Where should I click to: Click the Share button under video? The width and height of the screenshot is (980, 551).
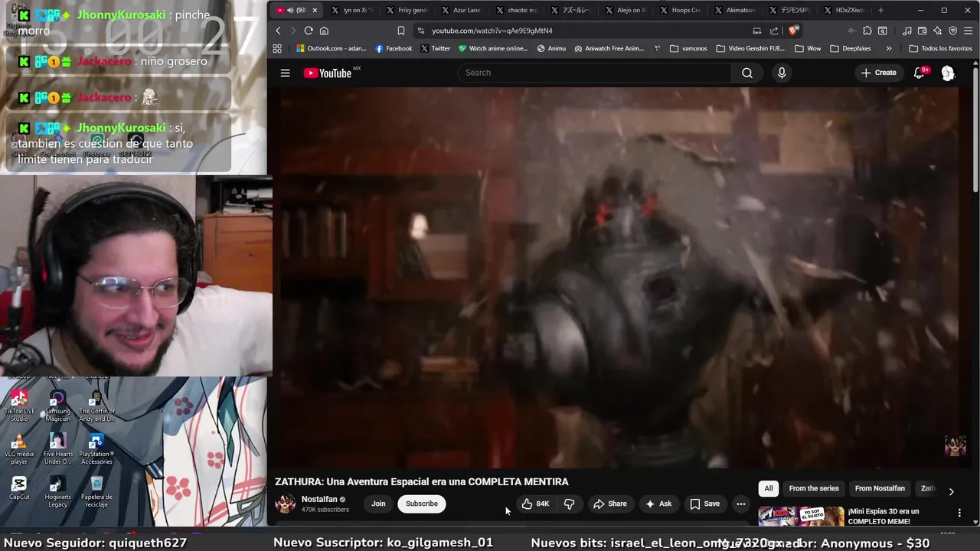[609, 504]
